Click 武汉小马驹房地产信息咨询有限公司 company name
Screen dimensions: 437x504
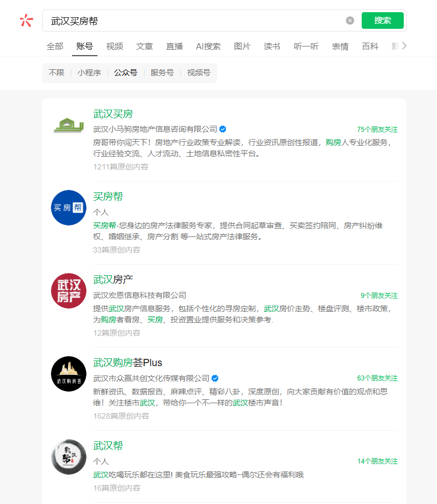tap(155, 129)
